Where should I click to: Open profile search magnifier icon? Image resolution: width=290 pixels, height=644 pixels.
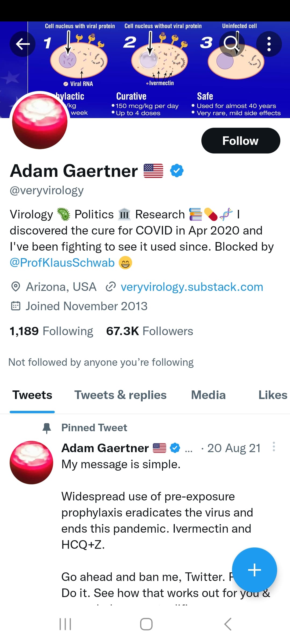232,44
